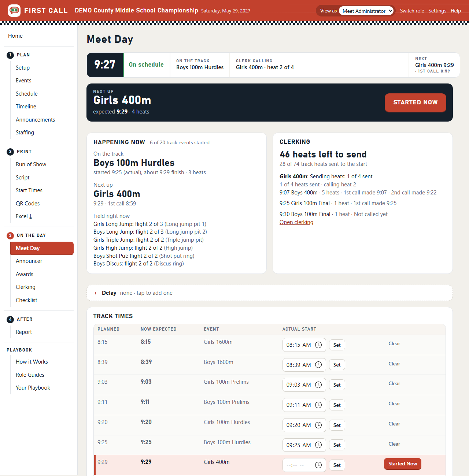The height and width of the screenshot is (476, 469).
Task: Click the empty Girls 400m time field
Action: (304, 465)
